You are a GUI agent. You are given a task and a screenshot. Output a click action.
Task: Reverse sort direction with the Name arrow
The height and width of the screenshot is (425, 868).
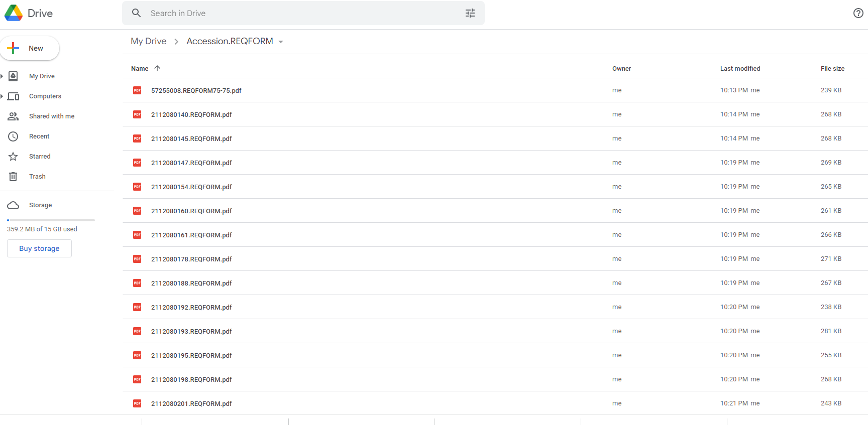click(x=157, y=68)
